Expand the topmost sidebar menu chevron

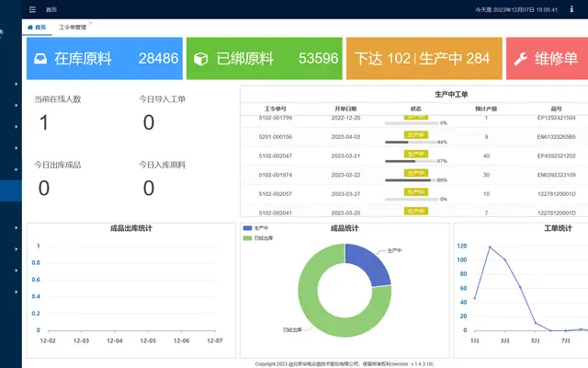click(x=17, y=84)
